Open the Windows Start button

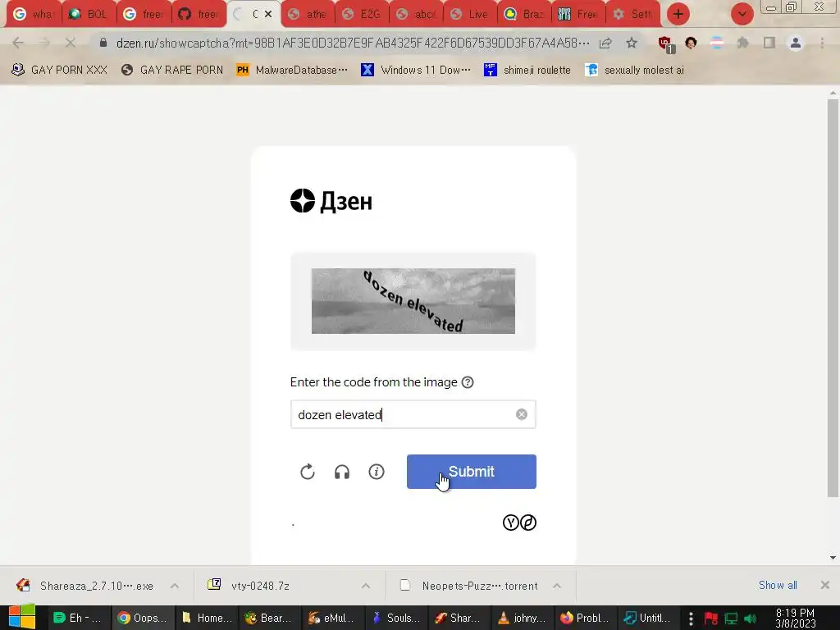click(x=22, y=617)
